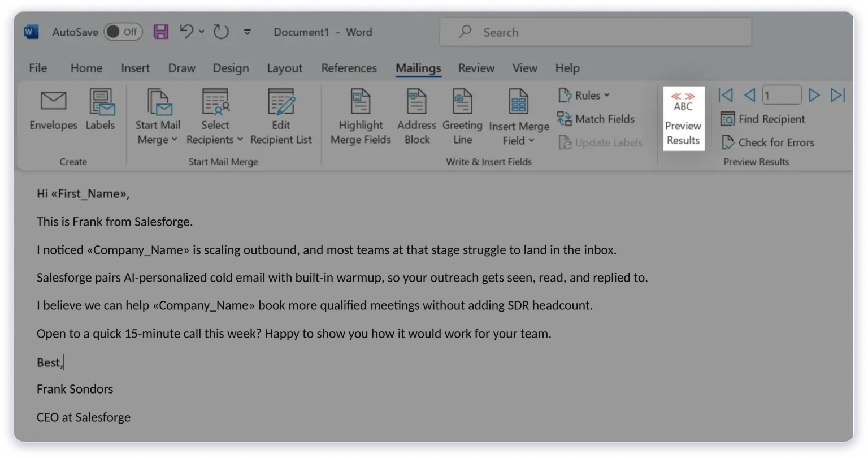Redo the last action
Viewport: 868px width, 458px height.
point(221,32)
